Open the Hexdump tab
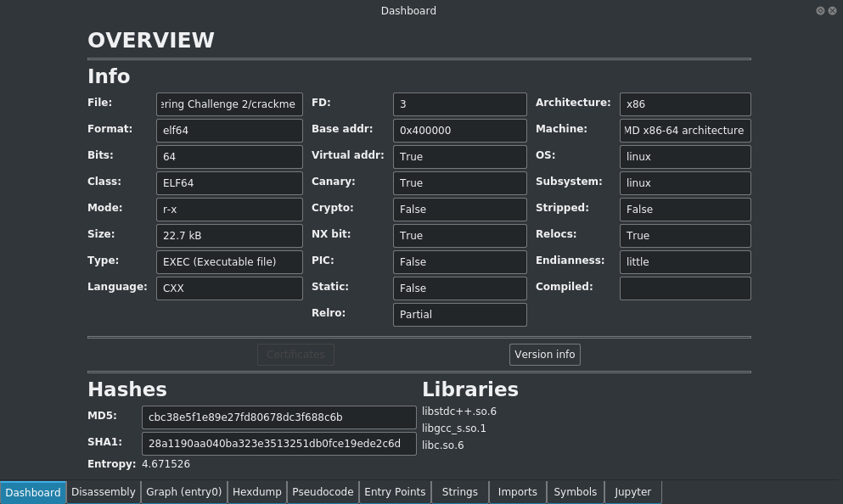Viewport: 843px width, 504px height. point(257,492)
